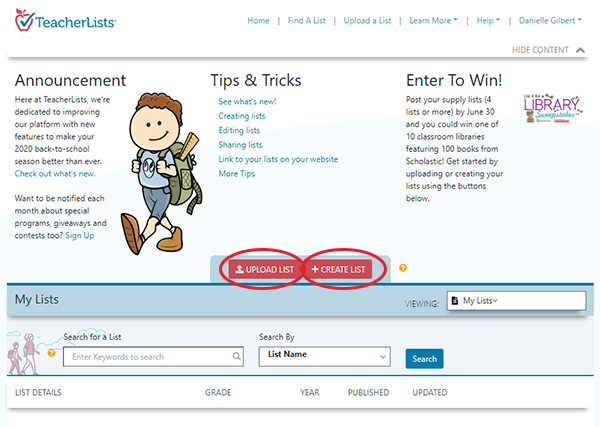
Task: Click the HIDE CONTENT label
Action: click(x=540, y=50)
